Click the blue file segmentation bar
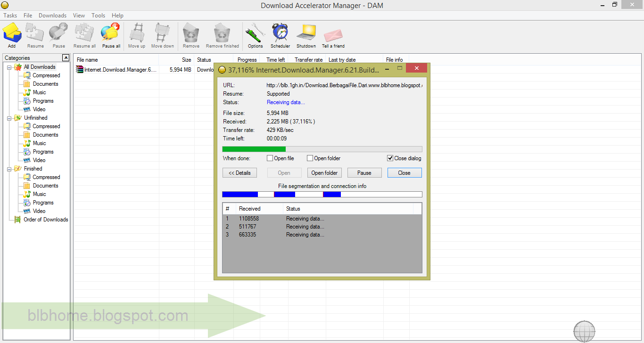The width and height of the screenshot is (644, 343). pos(322,194)
